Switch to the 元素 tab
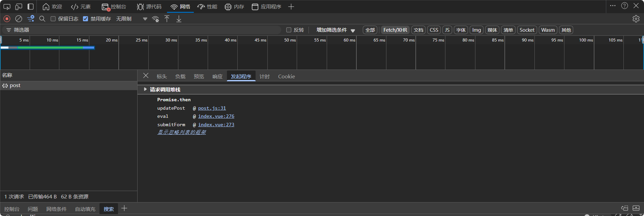Image resolution: width=644 pixels, height=216 pixels. 81,6
